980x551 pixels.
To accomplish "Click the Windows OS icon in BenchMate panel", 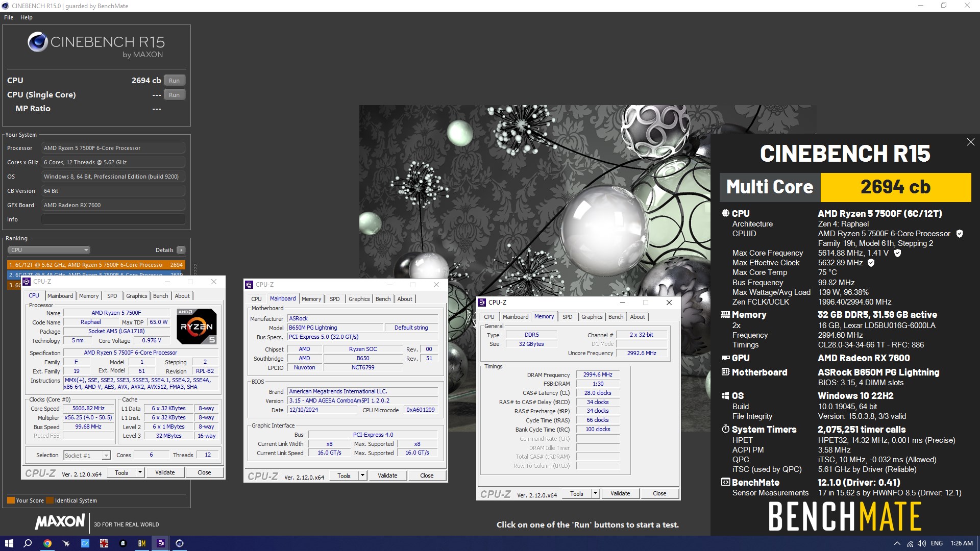I will (725, 395).
